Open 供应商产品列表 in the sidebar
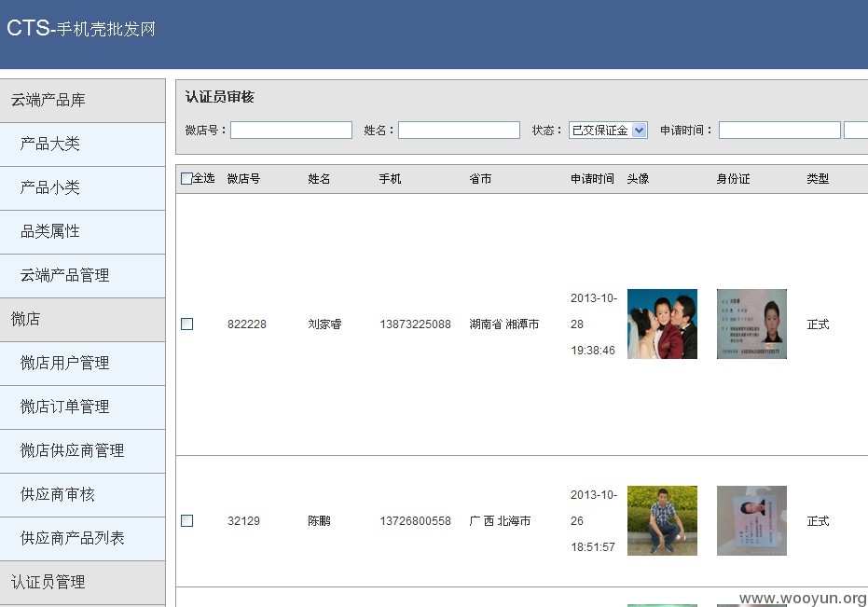 pyautogui.click(x=82, y=538)
